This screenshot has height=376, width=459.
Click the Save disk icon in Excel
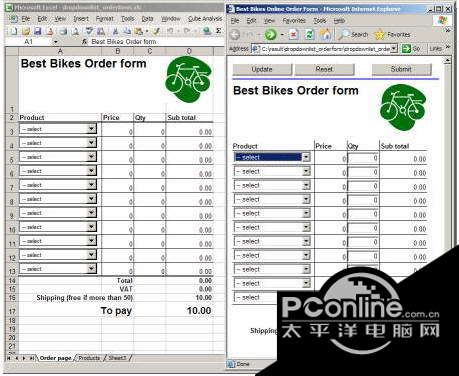tap(38, 32)
